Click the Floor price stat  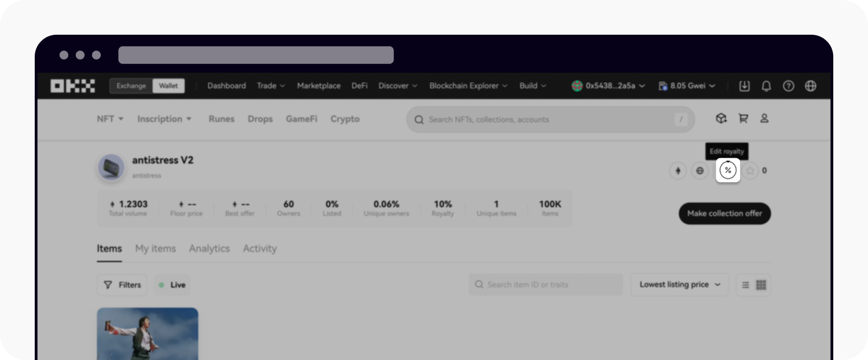186,208
